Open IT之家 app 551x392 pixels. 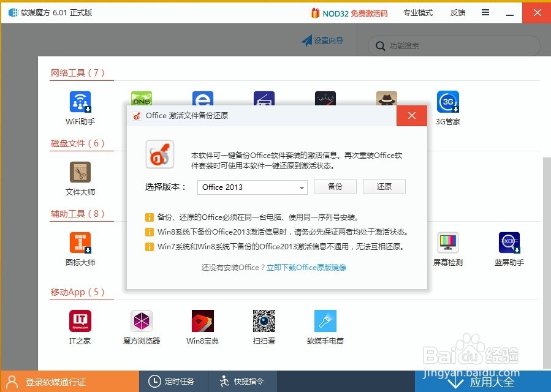[x=80, y=327]
